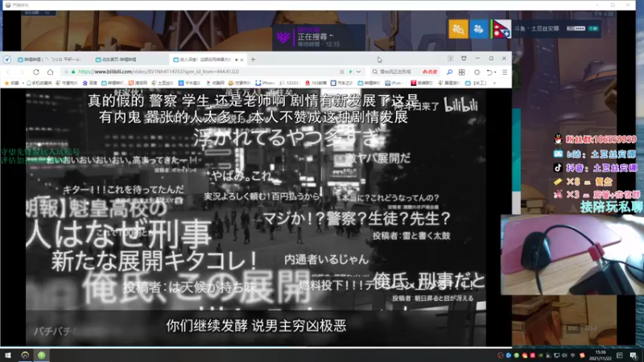
Task: Open the Baidu bookmark
Action: pos(89,83)
